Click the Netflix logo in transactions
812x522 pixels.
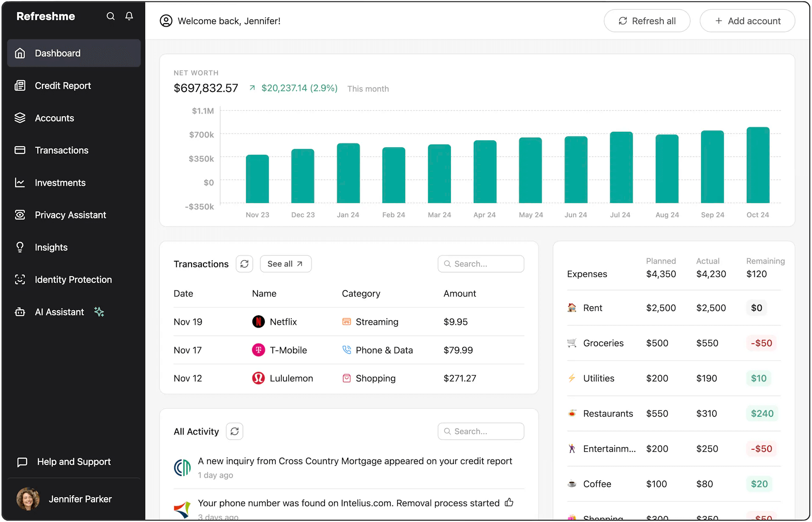[x=258, y=322]
